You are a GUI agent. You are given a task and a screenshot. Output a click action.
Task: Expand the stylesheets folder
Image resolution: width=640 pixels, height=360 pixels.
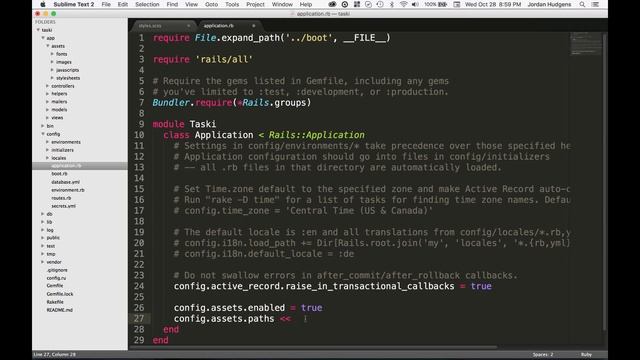(52, 78)
